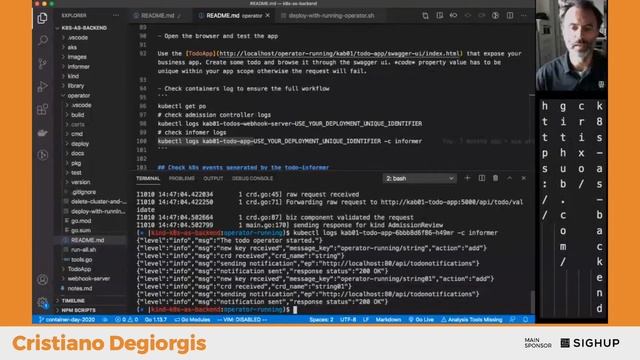Open tools.go file in explorer

point(81,260)
